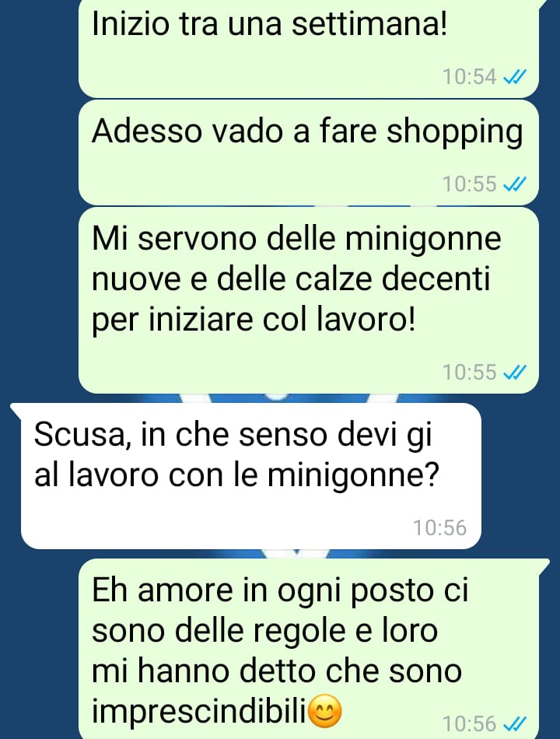The image size is (560, 739).
Task: Tap the blue double-check on 'Inizio tra una settimana!'
Action: coord(515,76)
